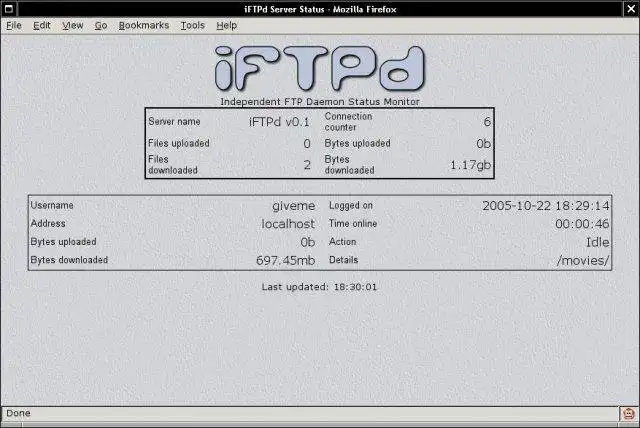Close the Firefox window with X button

(631, 9)
